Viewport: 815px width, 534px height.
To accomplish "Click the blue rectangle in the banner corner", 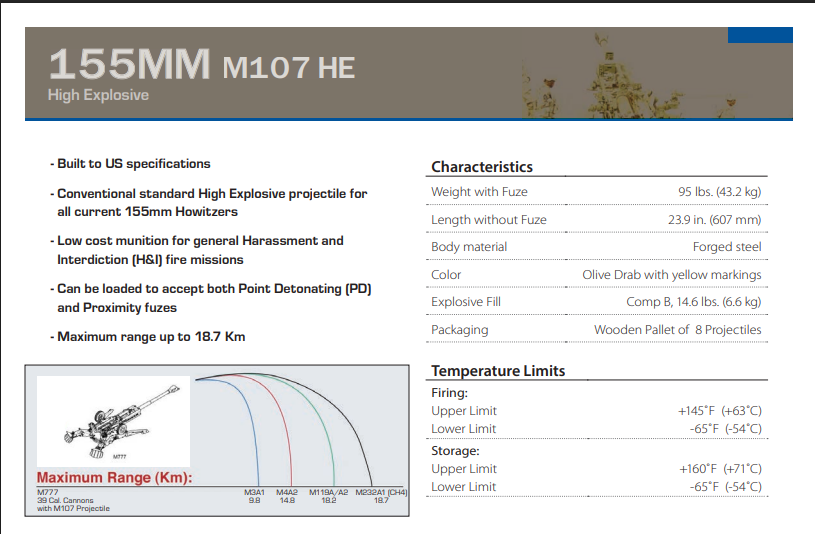I will click(760, 36).
